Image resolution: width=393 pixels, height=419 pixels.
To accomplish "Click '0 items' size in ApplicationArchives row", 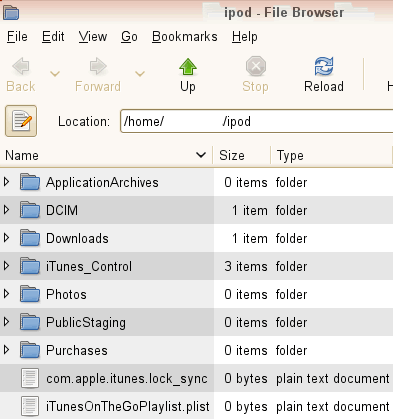I will [246, 182].
